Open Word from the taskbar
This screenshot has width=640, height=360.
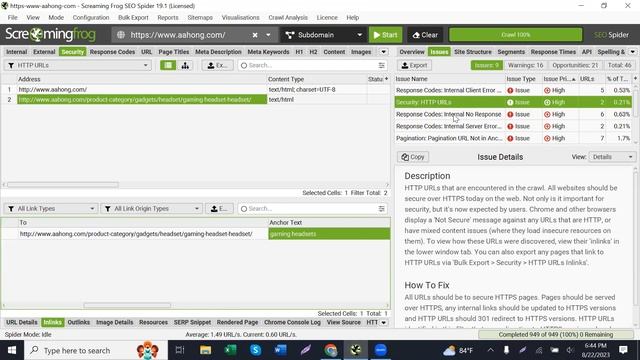point(281,350)
